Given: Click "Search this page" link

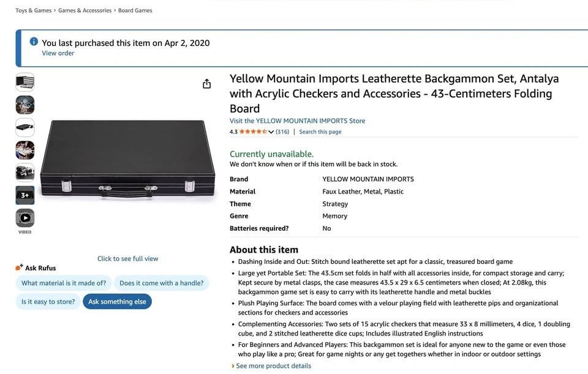Looking at the screenshot, I should (x=320, y=132).
